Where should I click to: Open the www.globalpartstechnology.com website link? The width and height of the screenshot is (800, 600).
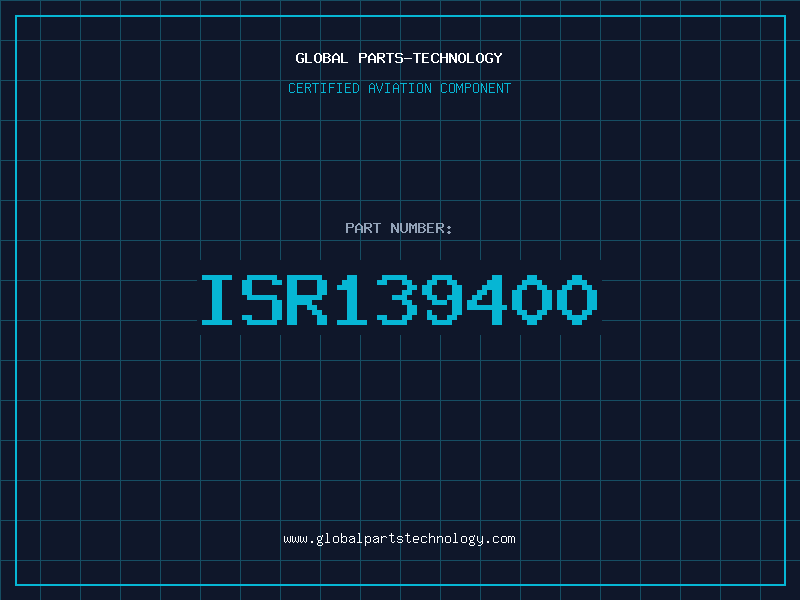point(399,539)
